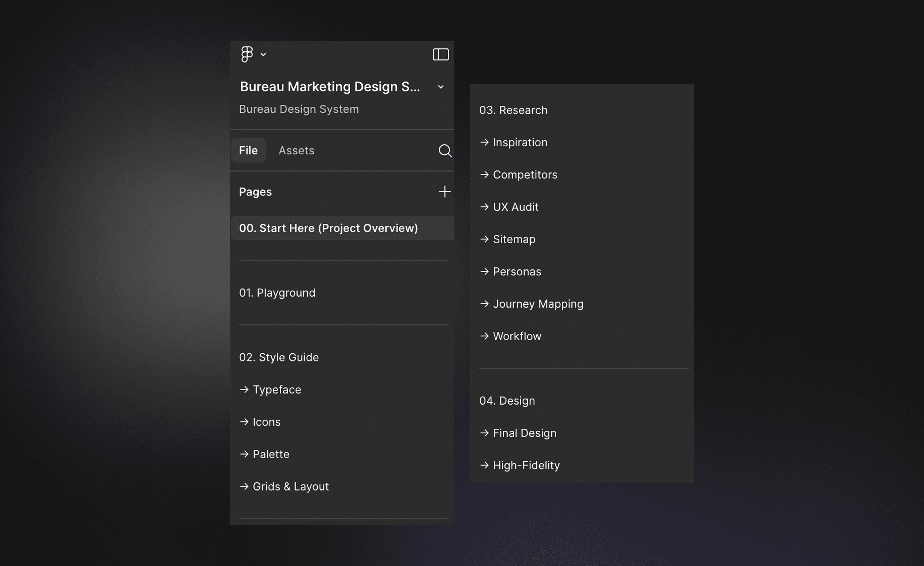
Task: Open the file name dropdown chevron
Action: click(441, 87)
